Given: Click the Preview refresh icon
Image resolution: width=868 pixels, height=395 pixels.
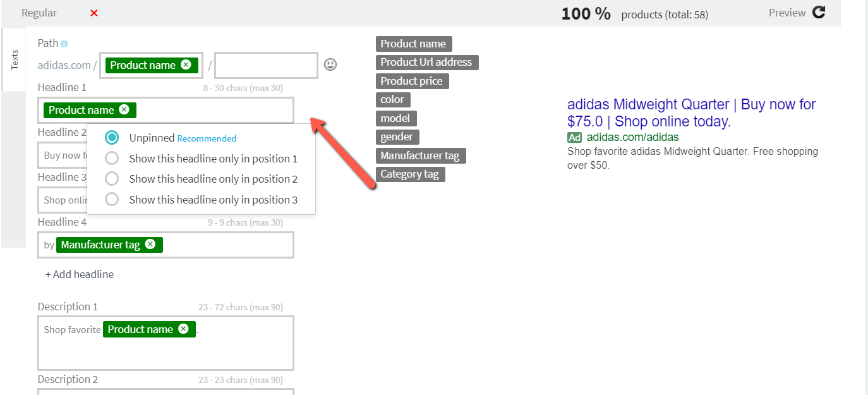Looking at the screenshot, I should click(819, 12).
